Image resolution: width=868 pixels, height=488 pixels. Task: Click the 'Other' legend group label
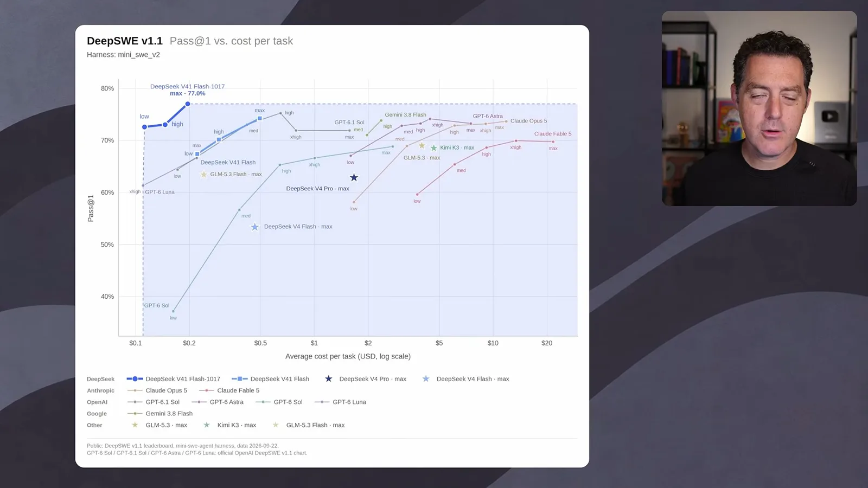point(94,425)
